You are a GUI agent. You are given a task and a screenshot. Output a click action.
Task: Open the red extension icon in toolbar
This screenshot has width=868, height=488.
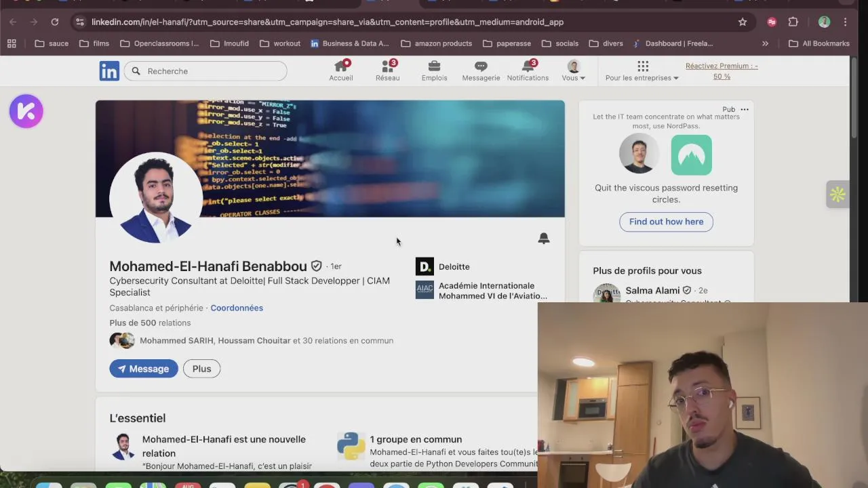[x=772, y=22]
